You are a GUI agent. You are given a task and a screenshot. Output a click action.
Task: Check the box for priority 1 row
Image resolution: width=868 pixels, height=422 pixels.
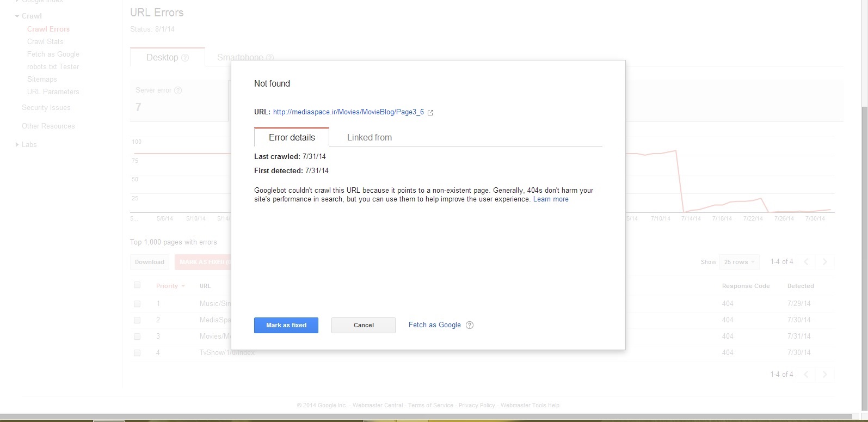click(x=137, y=304)
